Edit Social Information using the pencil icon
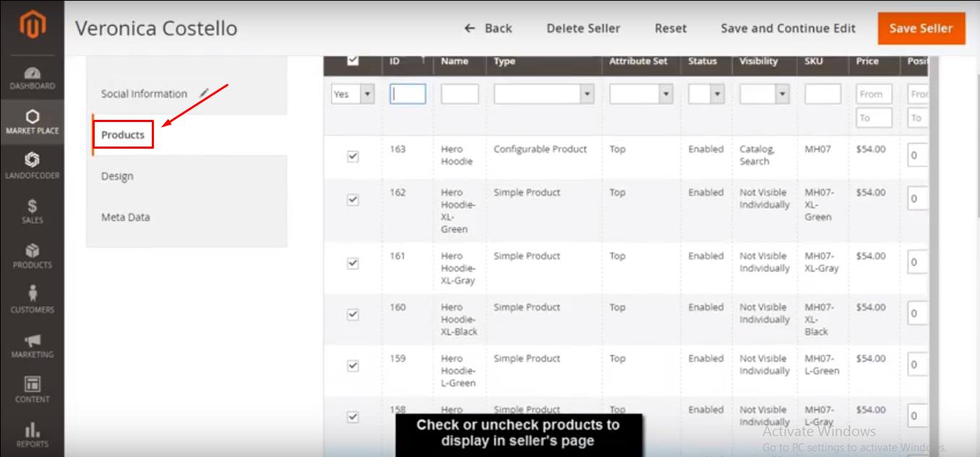This screenshot has height=457, width=980. (x=203, y=92)
